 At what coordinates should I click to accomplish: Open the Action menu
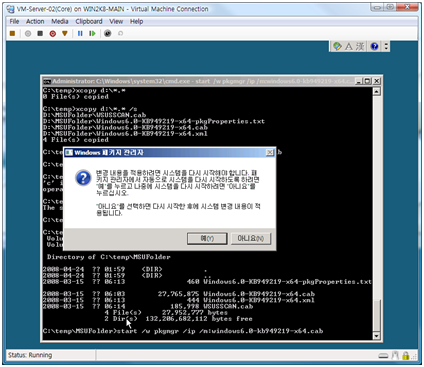(x=35, y=22)
